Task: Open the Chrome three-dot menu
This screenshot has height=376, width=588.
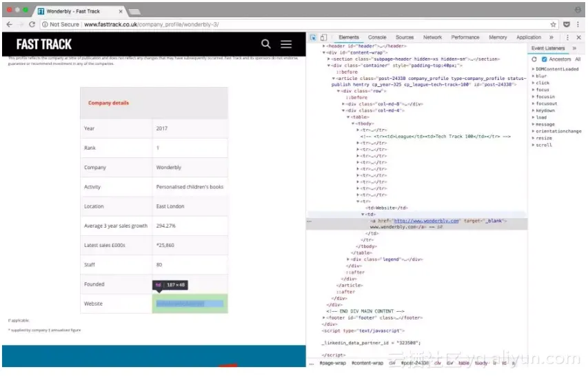Action: pos(578,24)
